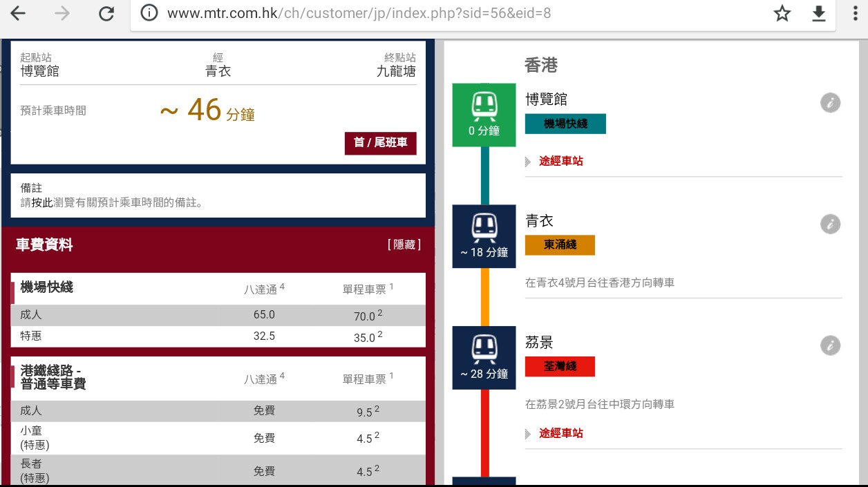Open info icon for 荔景 station
This screenshot has height=487, width=868.
point(830,345)
